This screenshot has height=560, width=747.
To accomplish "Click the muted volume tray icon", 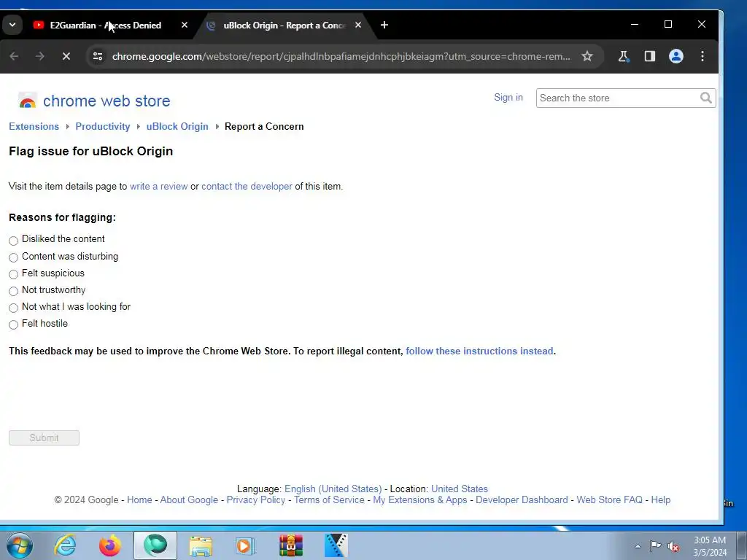I will pyautogui.click(x=673, y=546).
